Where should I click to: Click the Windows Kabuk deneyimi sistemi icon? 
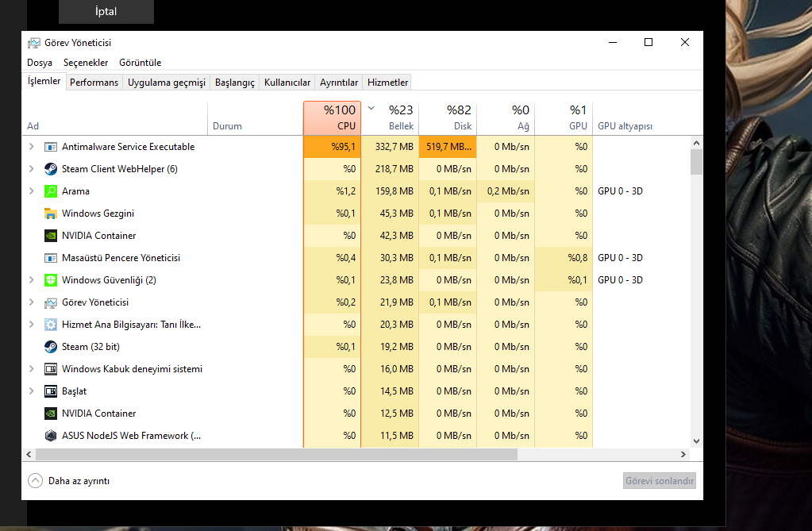coord(50,369)
